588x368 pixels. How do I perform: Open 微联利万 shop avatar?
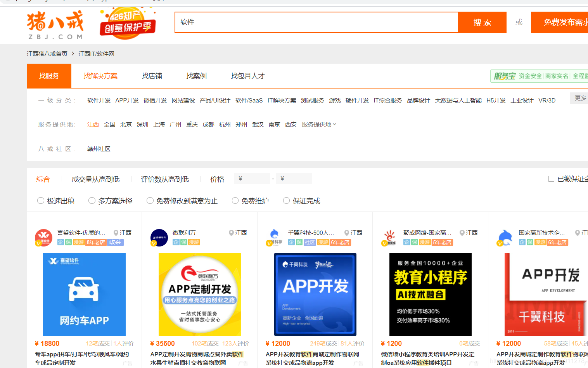(x=159, y=238)
